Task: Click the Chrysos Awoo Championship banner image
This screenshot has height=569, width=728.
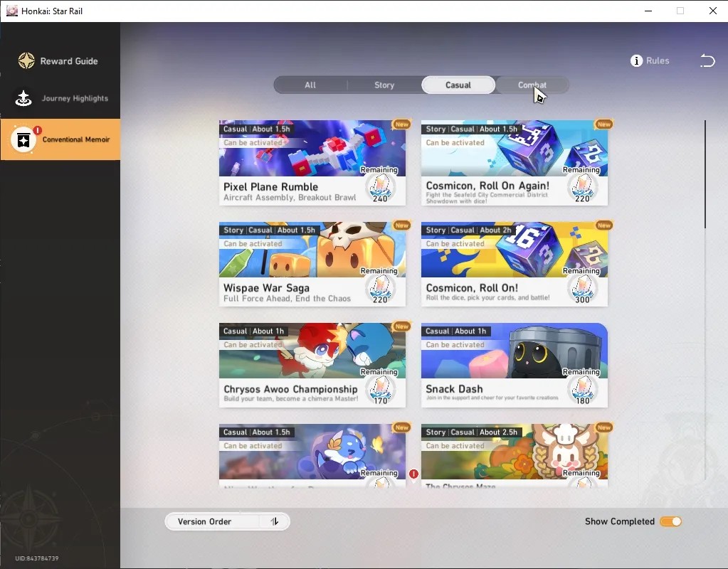Action: point(312,351)
